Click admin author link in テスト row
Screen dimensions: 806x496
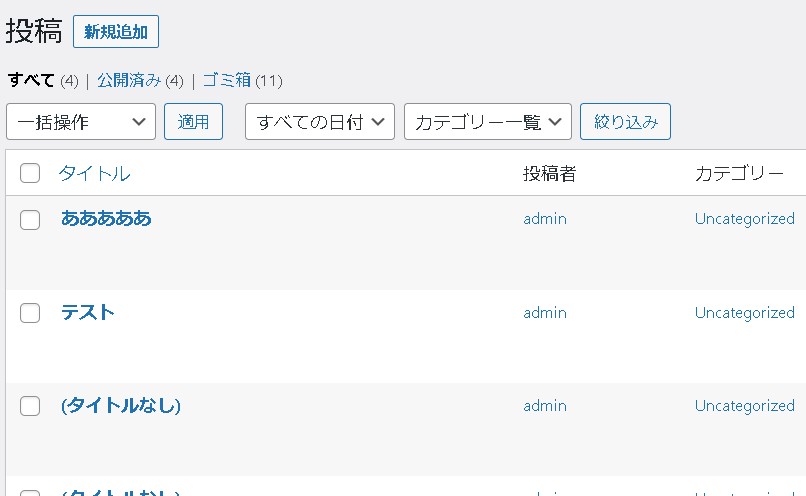(x=545, y=313)
